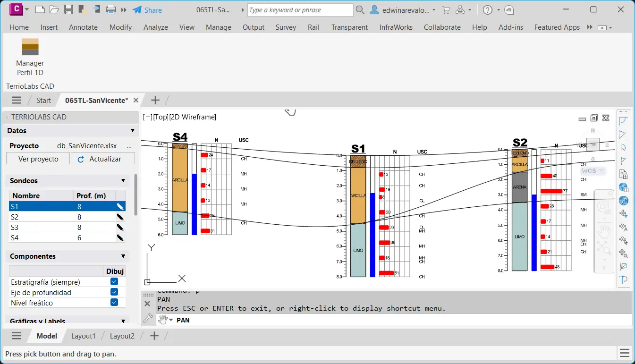The image size is (635, 364).
Task: Open status bar customization menu icon
Action: (x=625, y=353)
